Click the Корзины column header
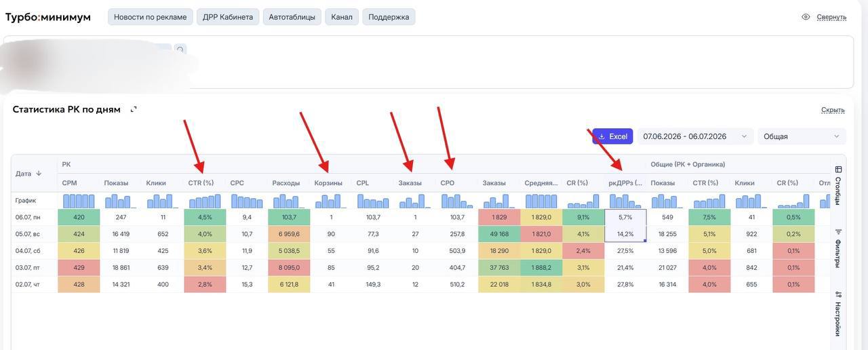The width and height of the screenshot is (868, 350). point(328,183)
